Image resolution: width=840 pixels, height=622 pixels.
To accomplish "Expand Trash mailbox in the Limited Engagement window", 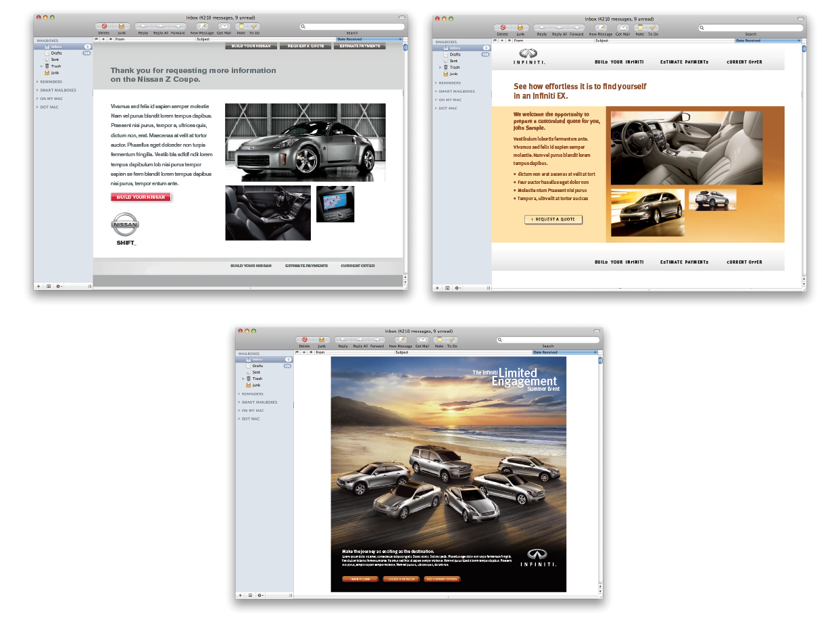I will coord(243,379).
